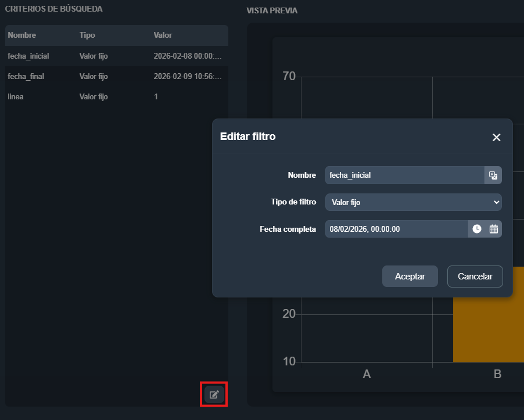Click the Nombre column header
The image size is (524, 420).
[22, 35]
